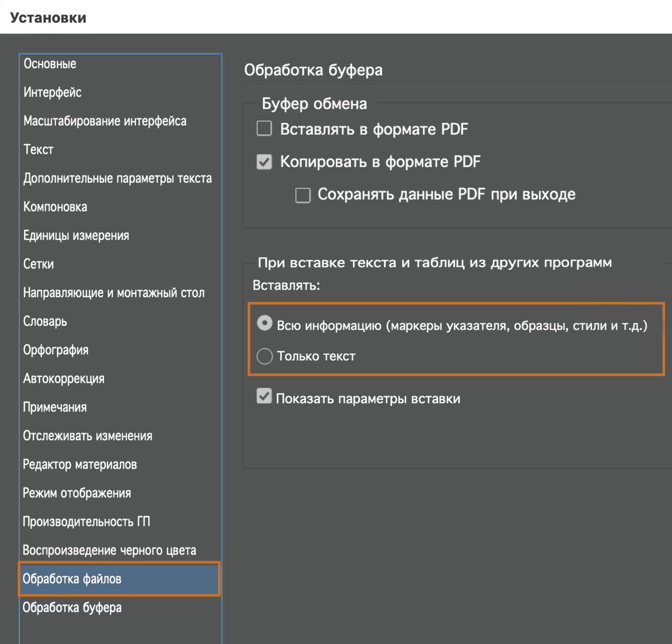Choose the 'Только текст' radio button
The height and width of the screenshot is (644, 672).
265,356
